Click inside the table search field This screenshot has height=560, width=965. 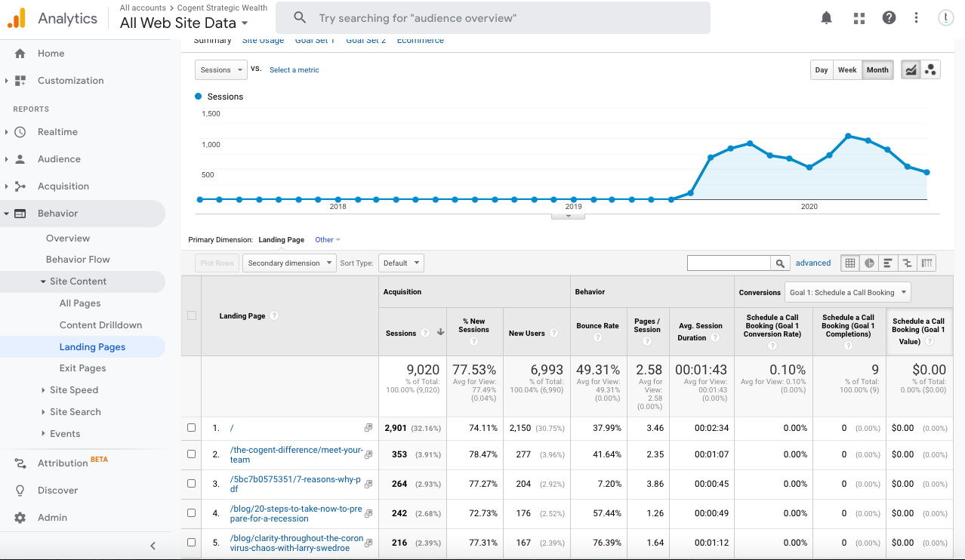[729, 263]
